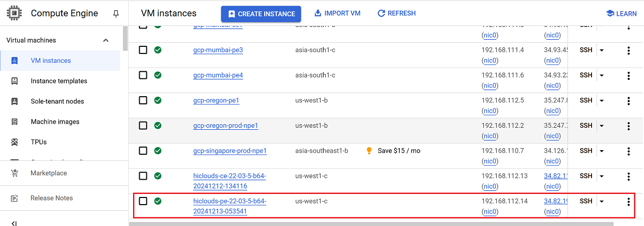Click the green status icon for gcp-oregon-pe1
Viewport: 644px width, 226px height.
tap(158, 100)
